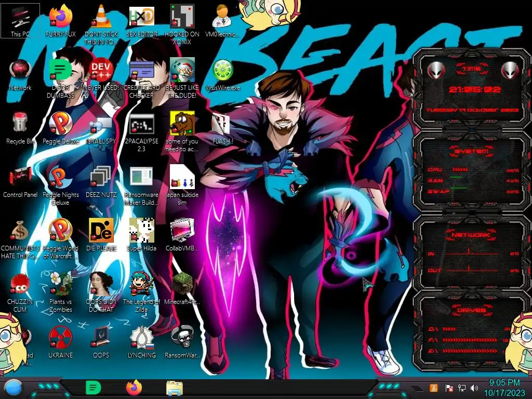Click the F:\ drive entry in widget
This screenshot has height=399, width=532.
click(x=468, y=340)
